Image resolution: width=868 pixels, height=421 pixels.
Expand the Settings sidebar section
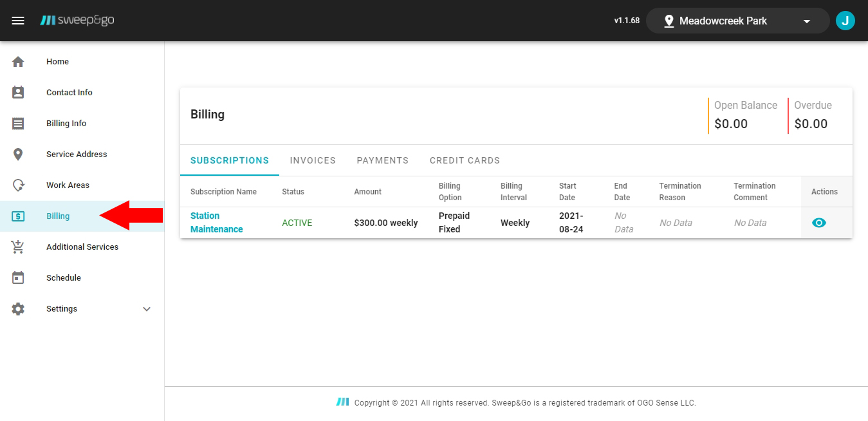point(61,308)
